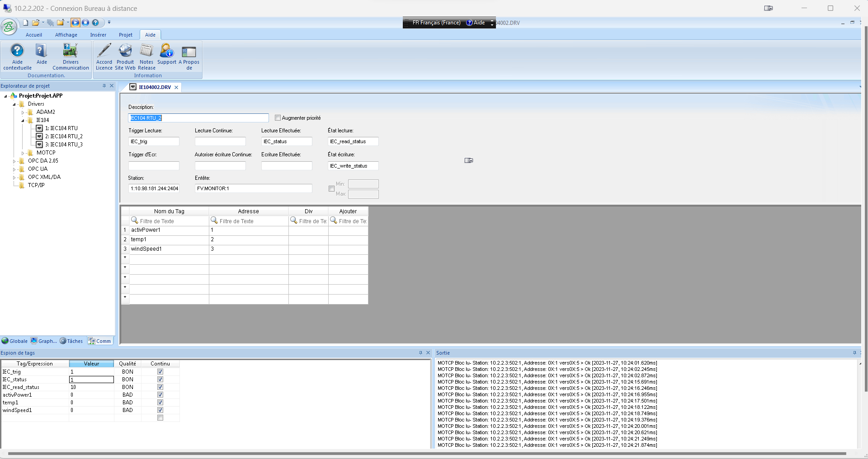This screenshot has width=868, height=459.
Task: Collapse the IE104 drivers folder
Action: pos(23,121)
